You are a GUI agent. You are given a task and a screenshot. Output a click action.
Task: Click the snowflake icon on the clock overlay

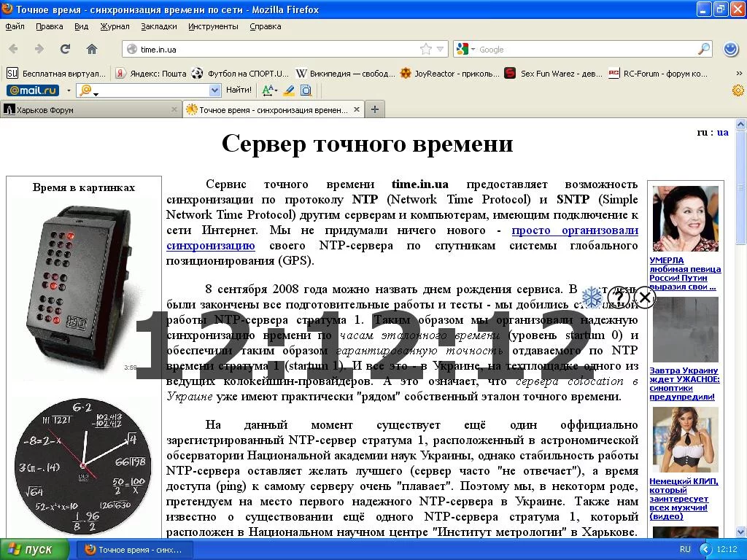coord(592,297)
